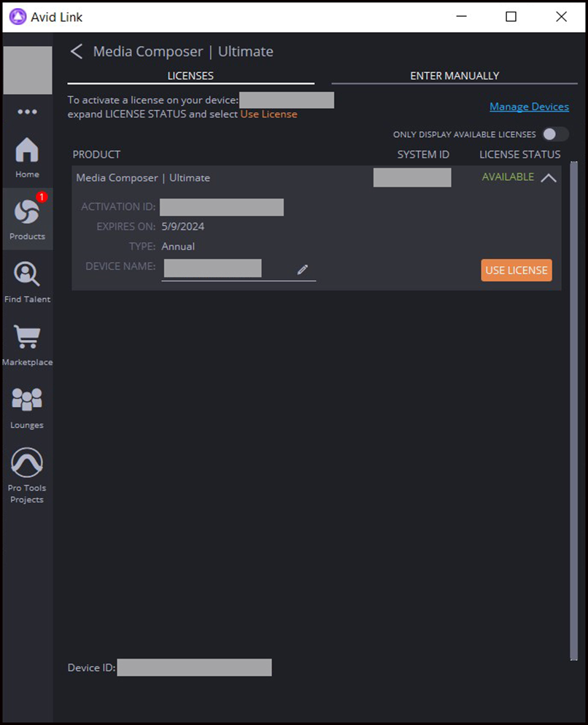Switch to the Enter Manually tab
Screen dimensions: 588x725
click(454, 76)
